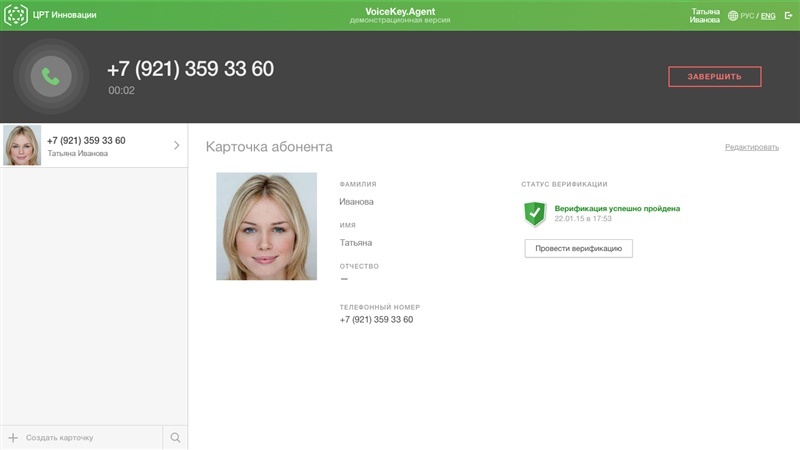Click the logout exit icon
Image resolution: width=800 pixels, height=450 pixels.
788,16
